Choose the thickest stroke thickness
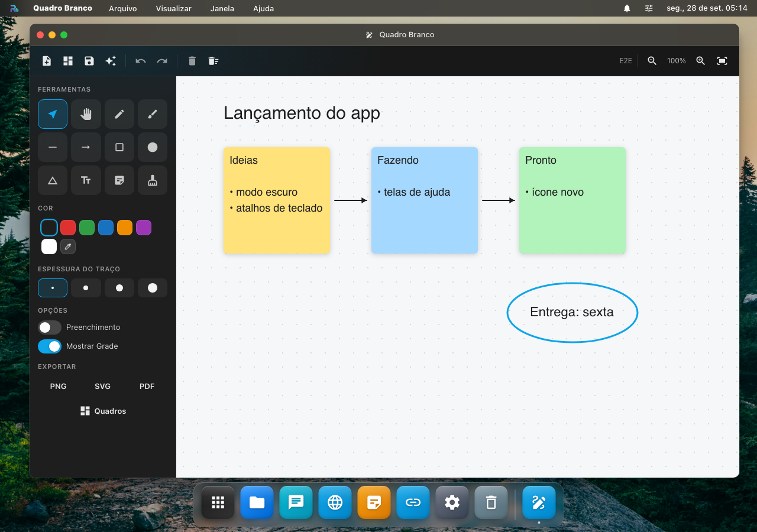This screenshot has width=757, height=532. [153, 288]
